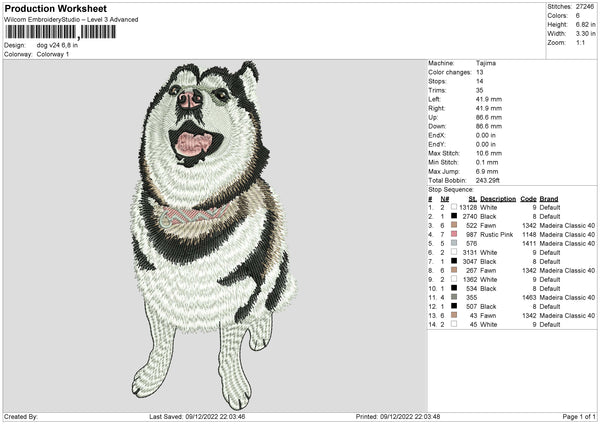Click the 'Code' column header
The image size is (600, 424).
point(528,199)
